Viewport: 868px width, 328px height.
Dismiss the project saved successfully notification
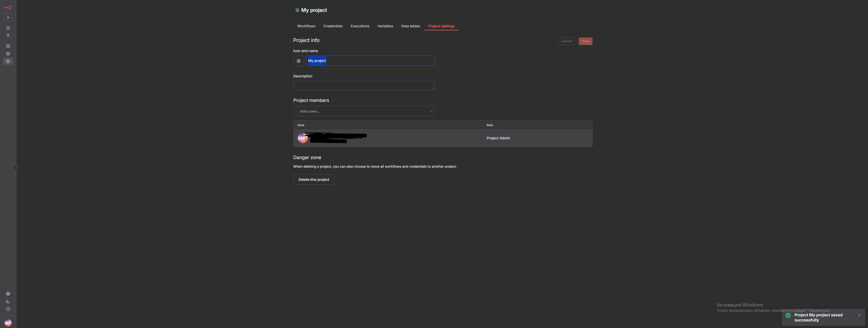coord(859,316)
